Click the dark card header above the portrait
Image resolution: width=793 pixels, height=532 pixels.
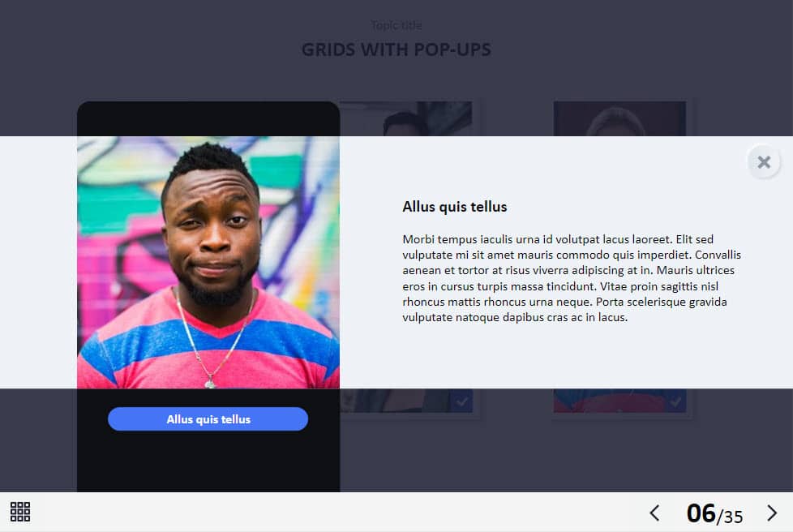[208, 119]
